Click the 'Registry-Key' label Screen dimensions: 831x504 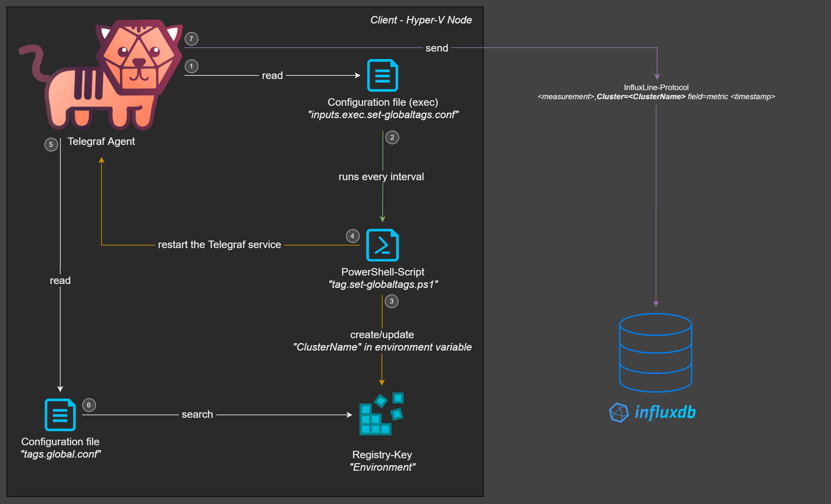click(382, 455)
